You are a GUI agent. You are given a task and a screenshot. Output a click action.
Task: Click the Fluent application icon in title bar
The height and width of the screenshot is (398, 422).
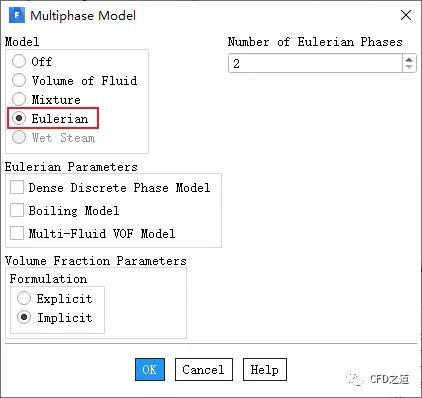(x=17, y=15)
